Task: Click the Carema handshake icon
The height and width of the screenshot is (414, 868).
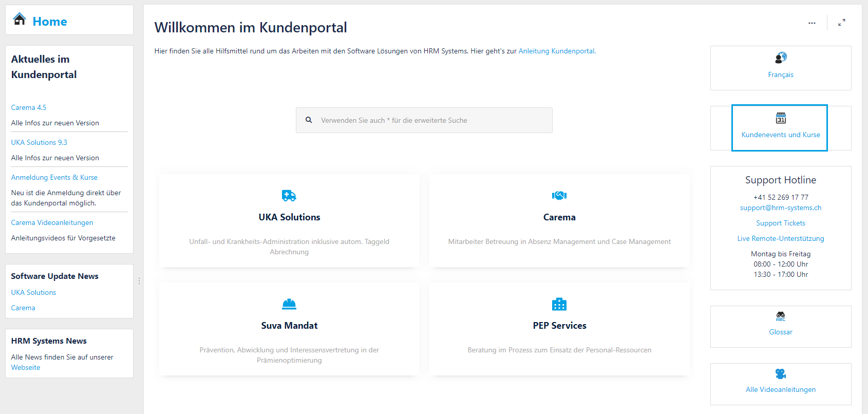Action: click(559, 195)
